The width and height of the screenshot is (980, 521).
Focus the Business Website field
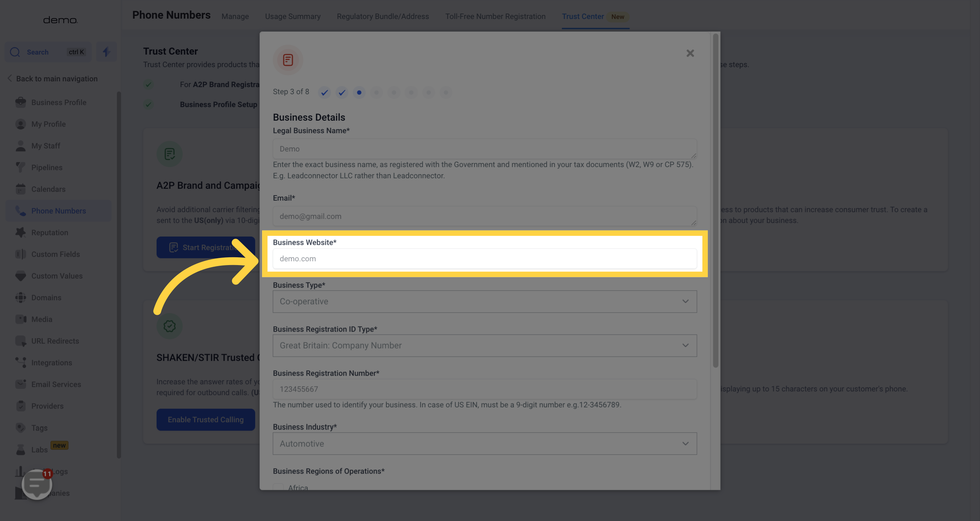tap(485, 259)
